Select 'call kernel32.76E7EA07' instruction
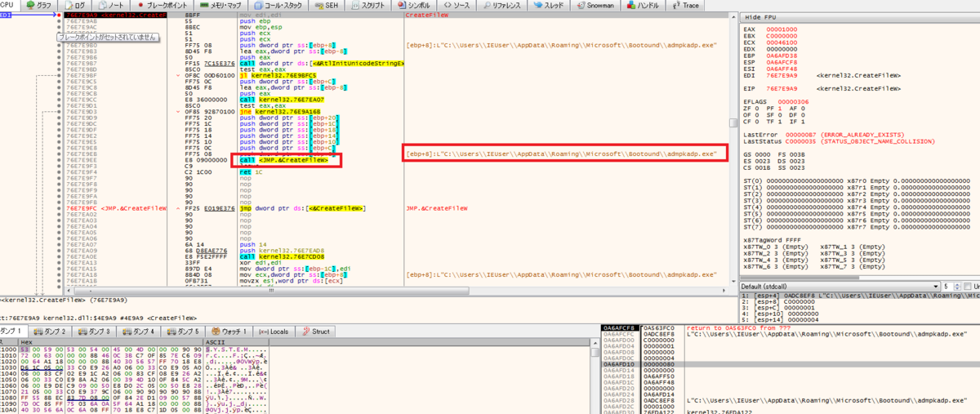This screenshot has height=414, width=980. [x=281, y=100]
